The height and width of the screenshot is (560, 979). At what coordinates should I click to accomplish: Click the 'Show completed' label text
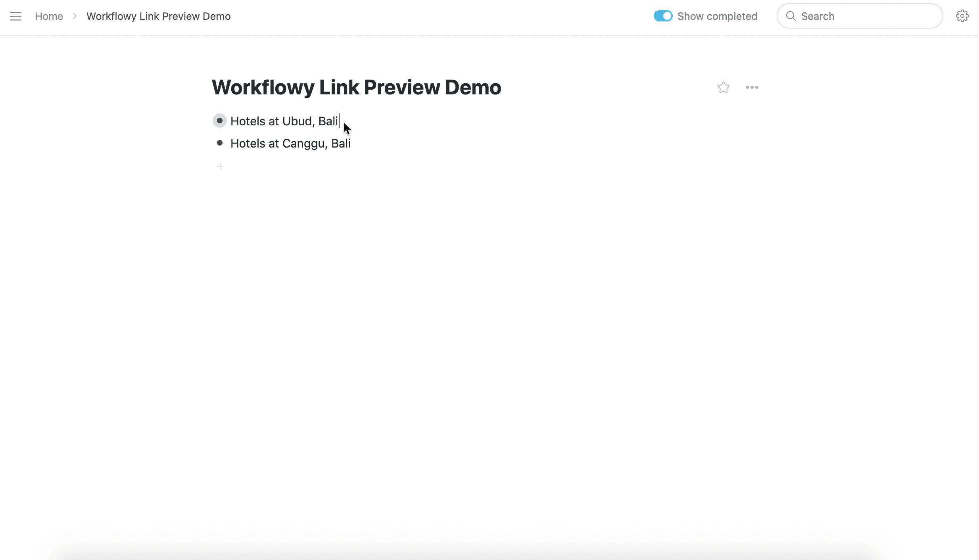point(717,16)
